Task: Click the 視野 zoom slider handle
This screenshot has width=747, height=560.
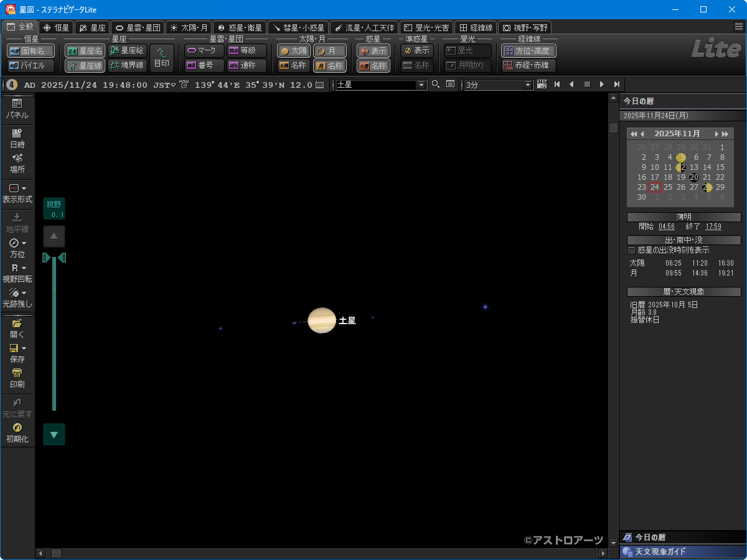Action: [54, 258]
